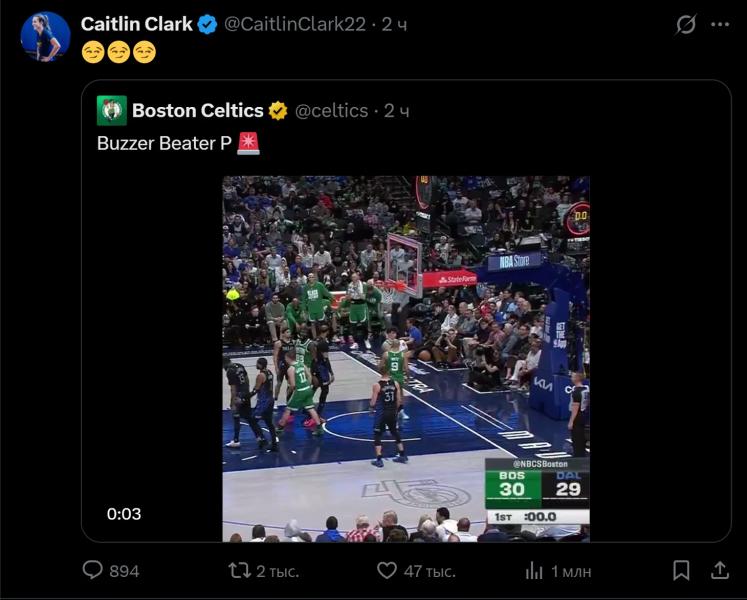Play the Celtics buzzer beater video
Screen dimensions: 747x600
[x=405, y=358]
